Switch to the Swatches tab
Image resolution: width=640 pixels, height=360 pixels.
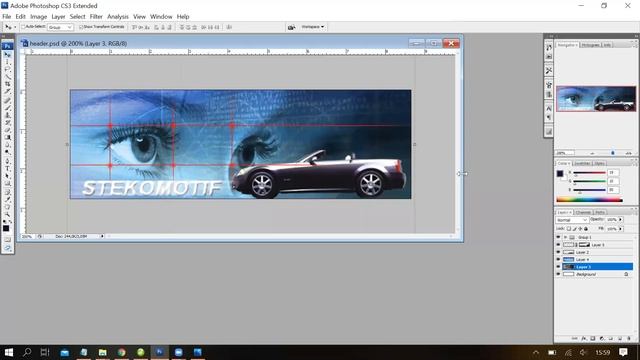[x=582, y=163]
